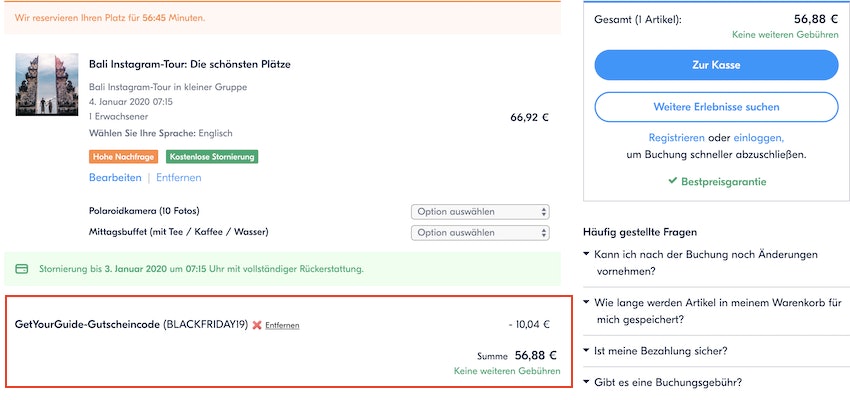
Task: Click the 'Registrieren' link
Action: [x=677, y=137]
